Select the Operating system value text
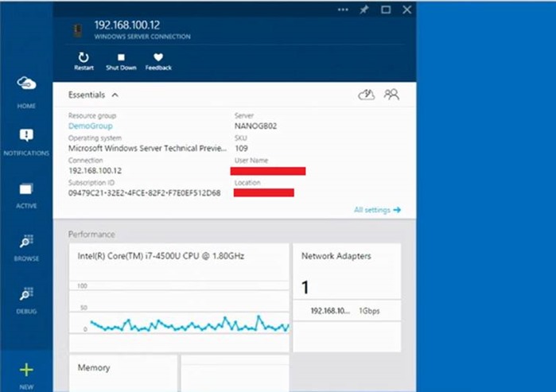This screenshot has height=392, width=556. click(147, 148)
